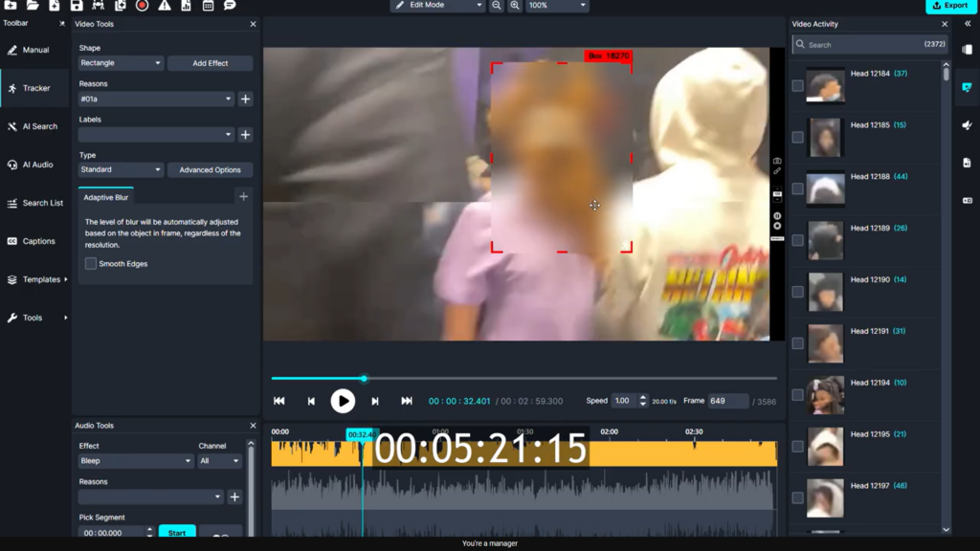Step forward one frame
The width and height of the screenshot is (980, 551).
pos(375,401)
